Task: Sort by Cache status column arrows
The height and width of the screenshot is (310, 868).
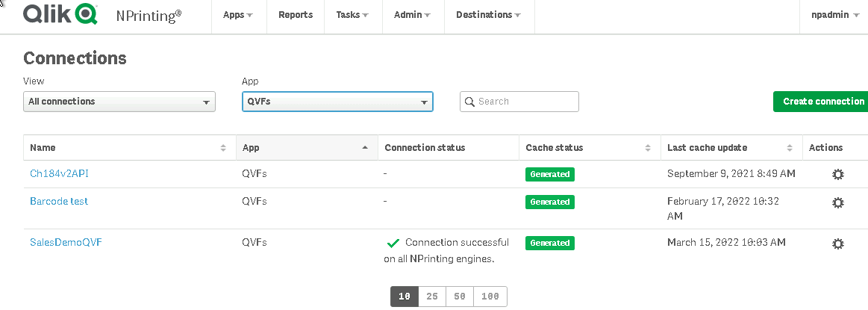Action: (648, 148)
